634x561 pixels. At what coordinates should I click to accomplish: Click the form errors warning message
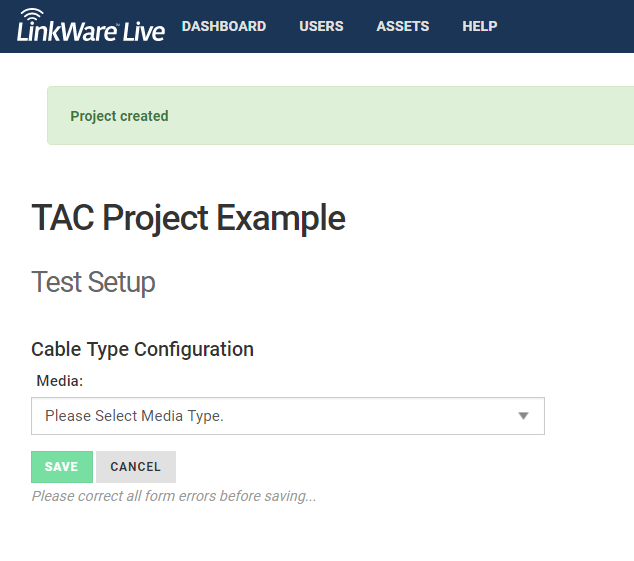coord(174,496)
